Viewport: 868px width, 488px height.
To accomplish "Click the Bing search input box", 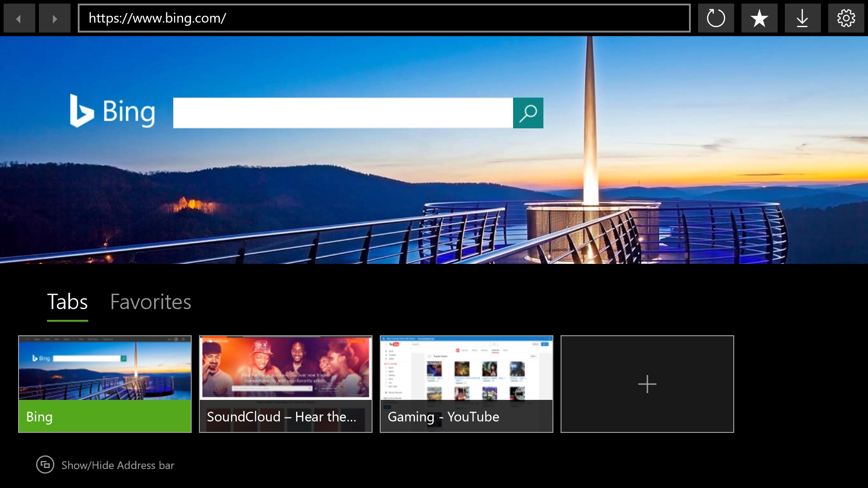I will [x=344, y=113].
